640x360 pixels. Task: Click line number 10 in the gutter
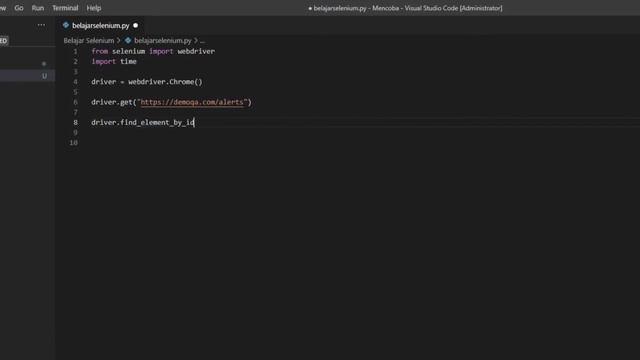tap(73, 143)
